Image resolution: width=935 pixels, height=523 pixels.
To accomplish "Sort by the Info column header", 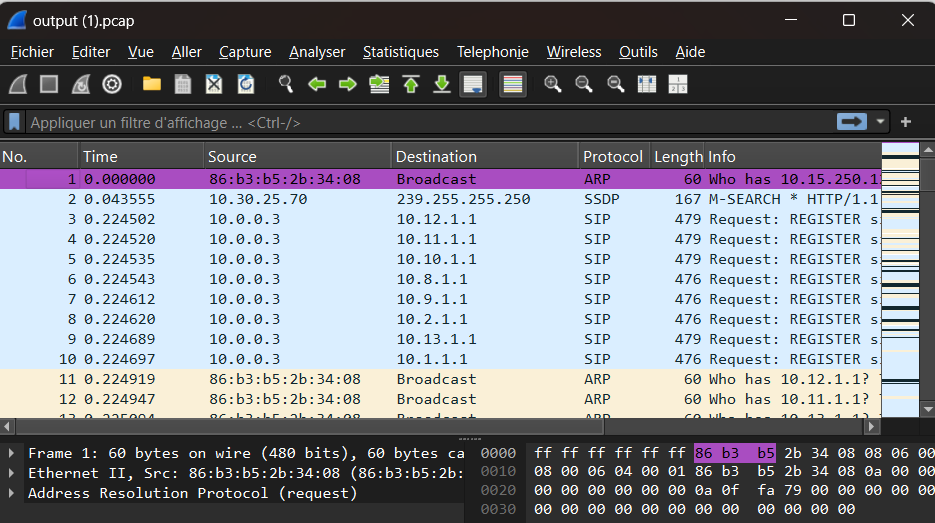I will [792, 156].
